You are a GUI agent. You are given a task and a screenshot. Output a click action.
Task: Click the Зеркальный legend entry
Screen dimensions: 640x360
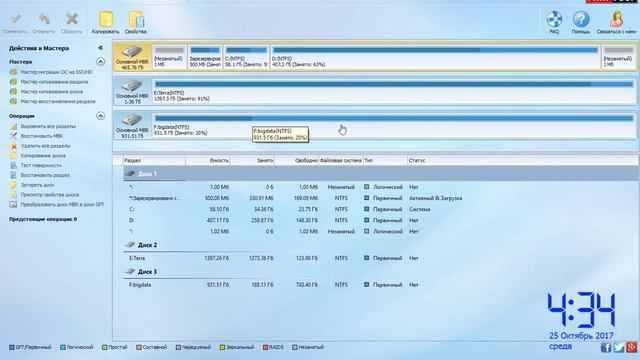[237, 347]
